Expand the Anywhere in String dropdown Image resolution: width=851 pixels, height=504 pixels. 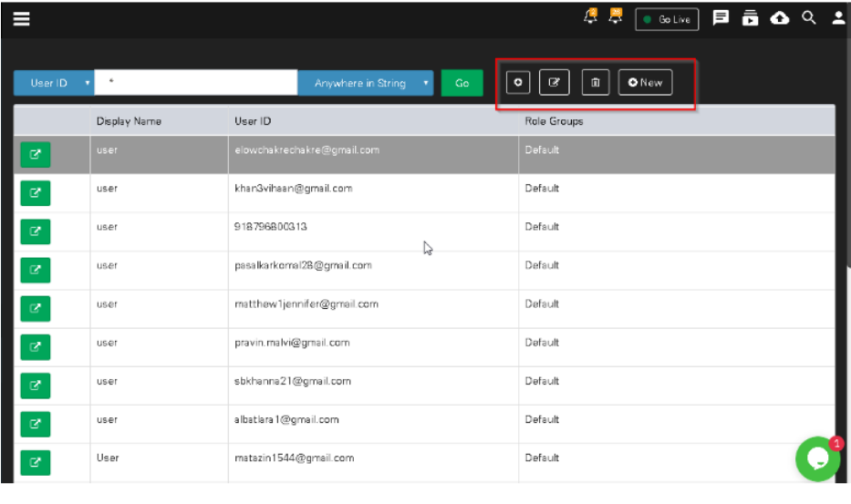pyautogui.click(x=365, y=83)
